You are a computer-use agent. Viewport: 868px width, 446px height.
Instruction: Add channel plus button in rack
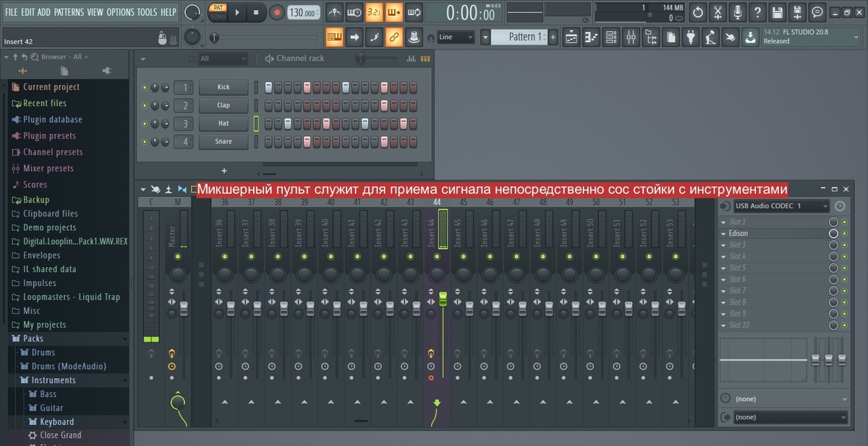click(224, 171)
